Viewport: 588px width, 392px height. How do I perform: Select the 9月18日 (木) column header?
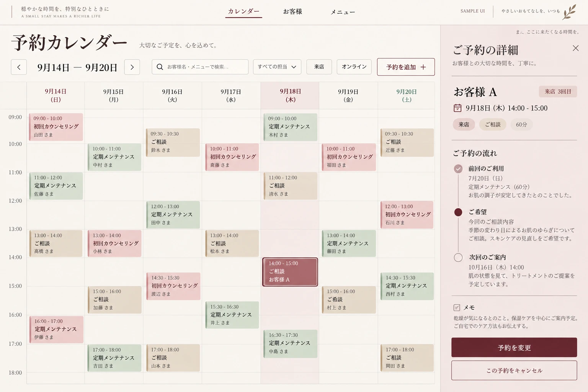[x=290, y=95]
